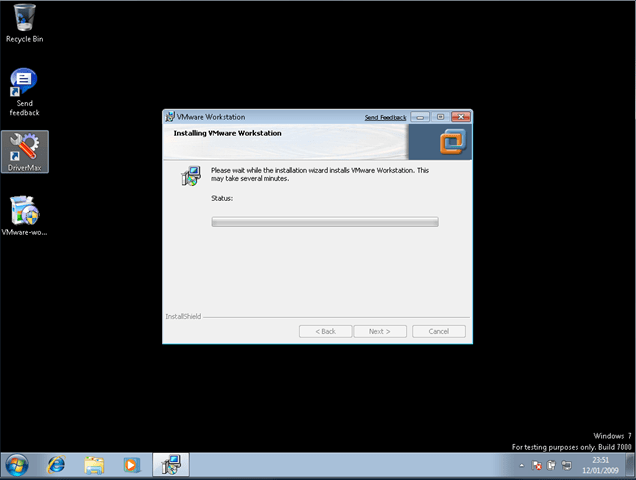This screenshot has width=636, height=480.
Task: Select the DriverMax desktop icon
Action: click(x=24, y=150)
